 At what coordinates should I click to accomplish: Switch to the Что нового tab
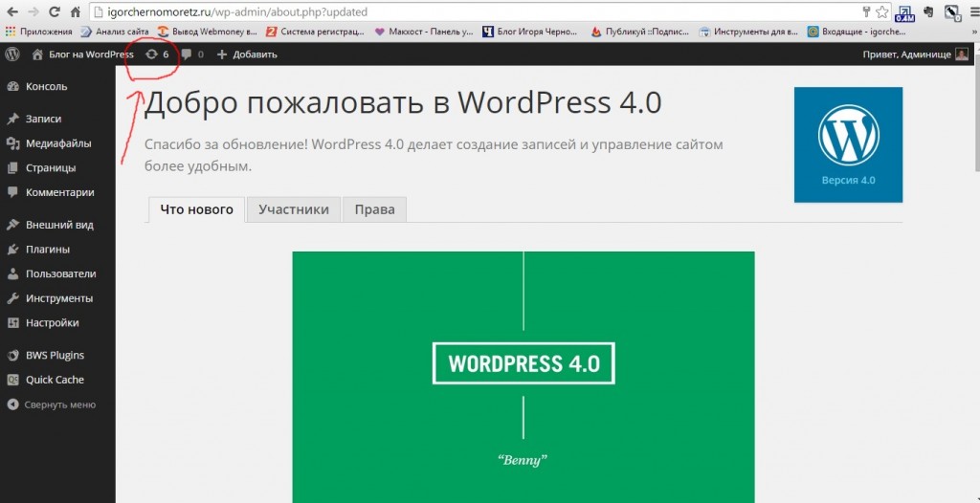coord(197,209)
